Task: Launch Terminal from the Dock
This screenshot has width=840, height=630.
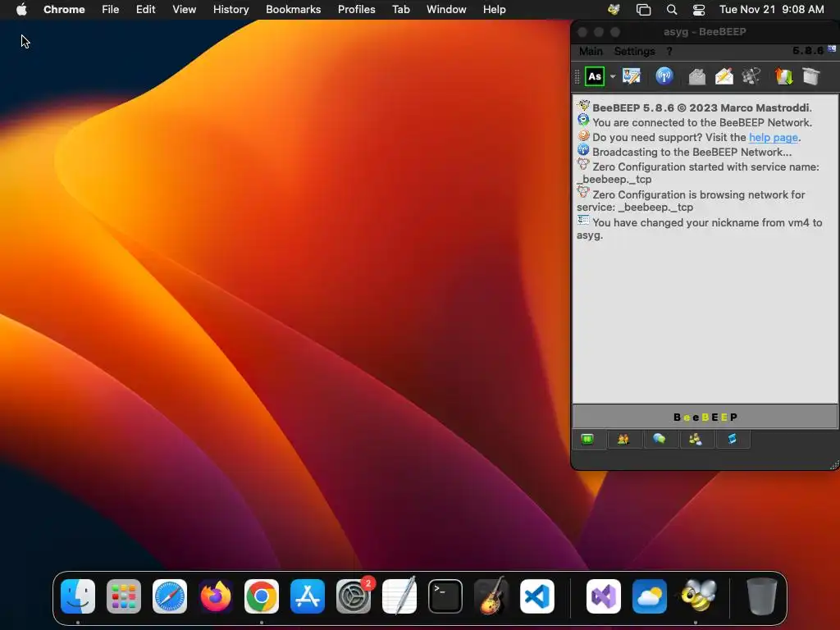Action: tap(445, 596)
